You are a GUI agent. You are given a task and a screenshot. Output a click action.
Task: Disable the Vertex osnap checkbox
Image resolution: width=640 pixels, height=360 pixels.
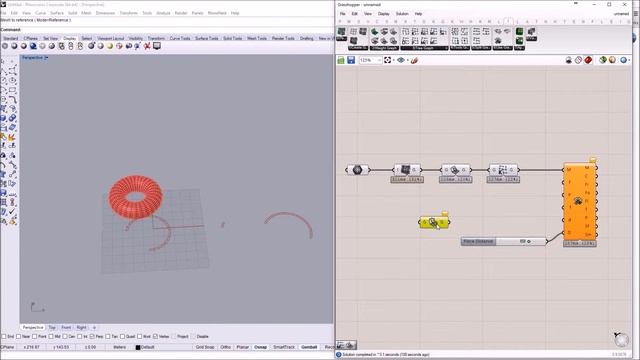tap(156, 337)
